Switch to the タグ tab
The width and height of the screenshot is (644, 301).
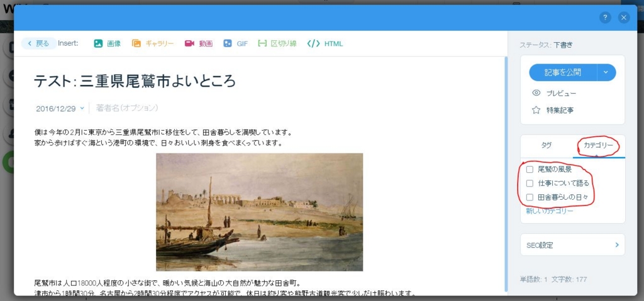(547, 145)
